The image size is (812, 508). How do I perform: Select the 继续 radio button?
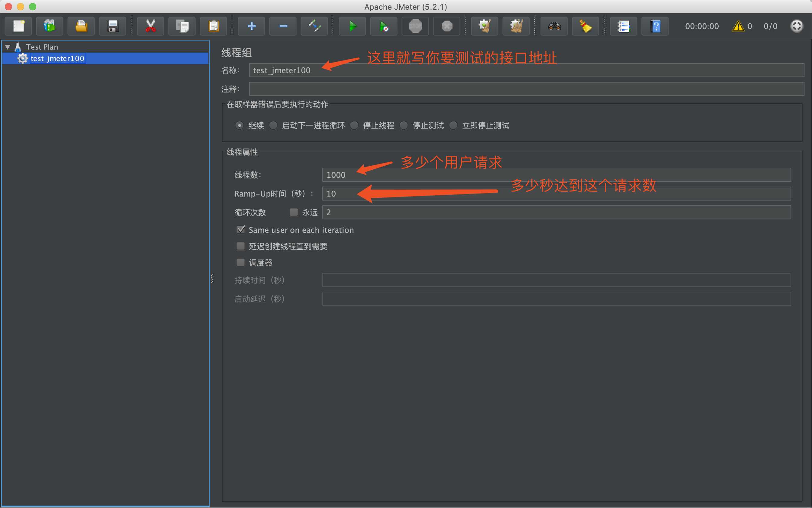click(239, 125)
